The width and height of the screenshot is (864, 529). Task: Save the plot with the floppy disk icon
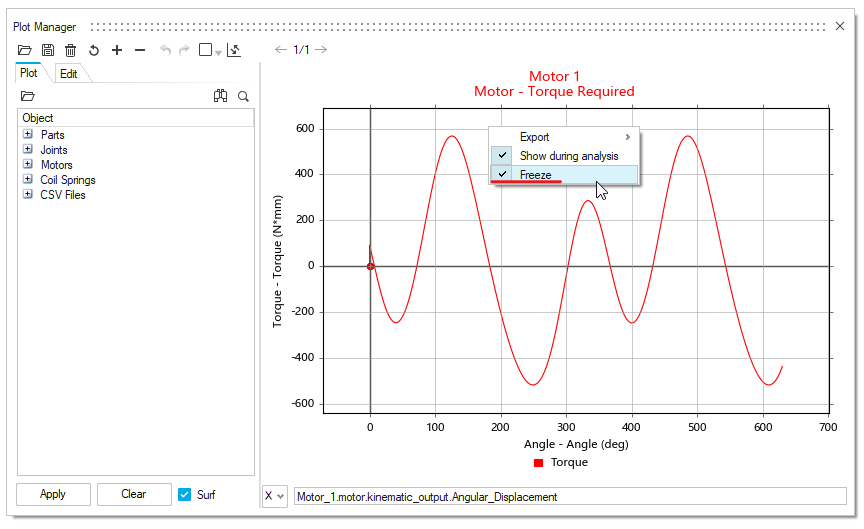pos(47,50)
